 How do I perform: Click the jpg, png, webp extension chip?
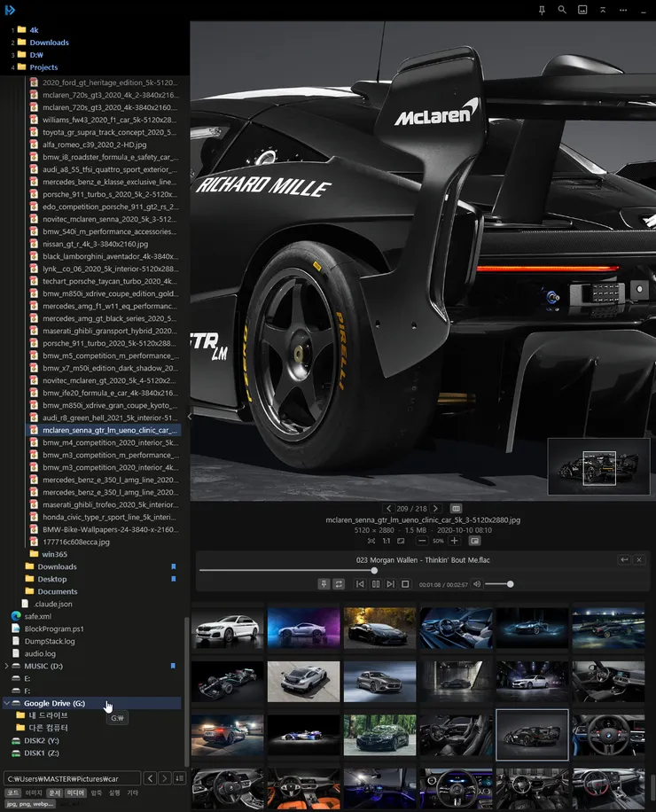pyautogui.click(x=29, y=804)
